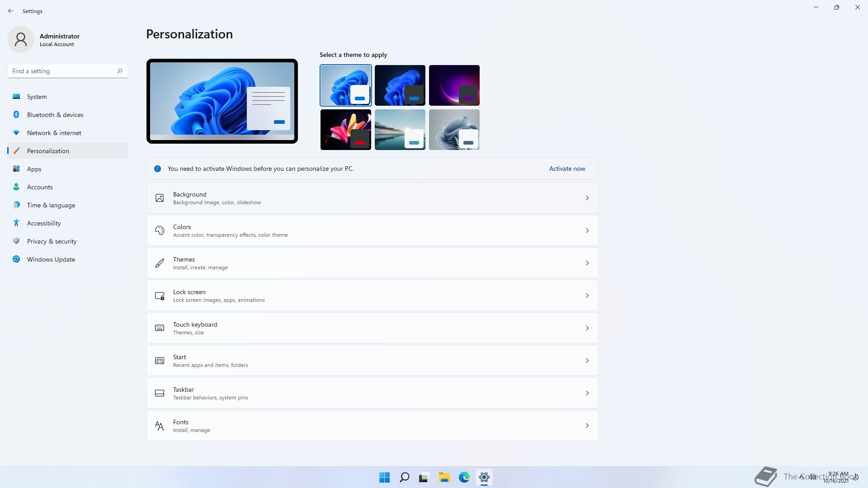Click the search magnifier in Find a setting
This screenshot has width=868, height=488.
coord(120,71)
